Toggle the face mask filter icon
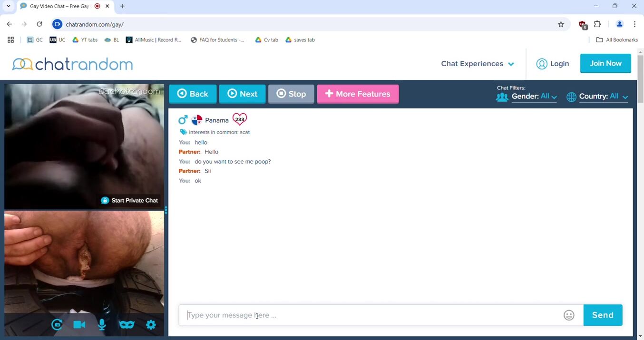Image resolution: width=644 pixels, height=340 pixels. click(127, 325)
